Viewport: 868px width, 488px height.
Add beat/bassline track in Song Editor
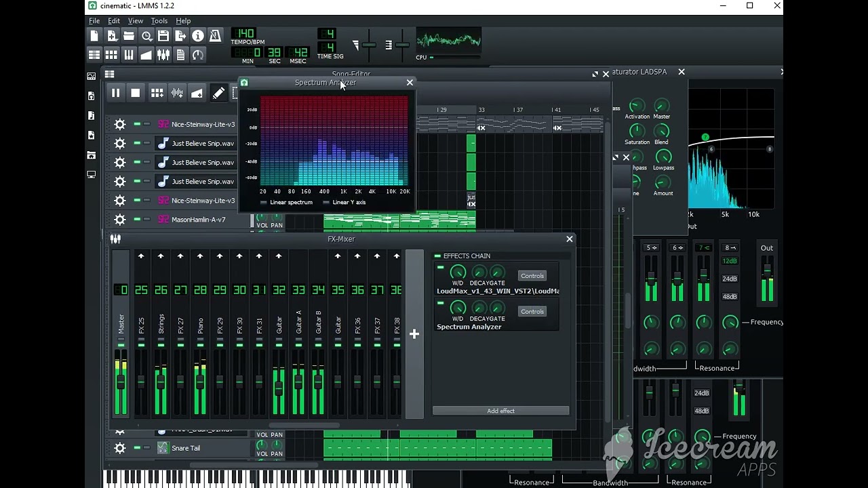point(157,94)
